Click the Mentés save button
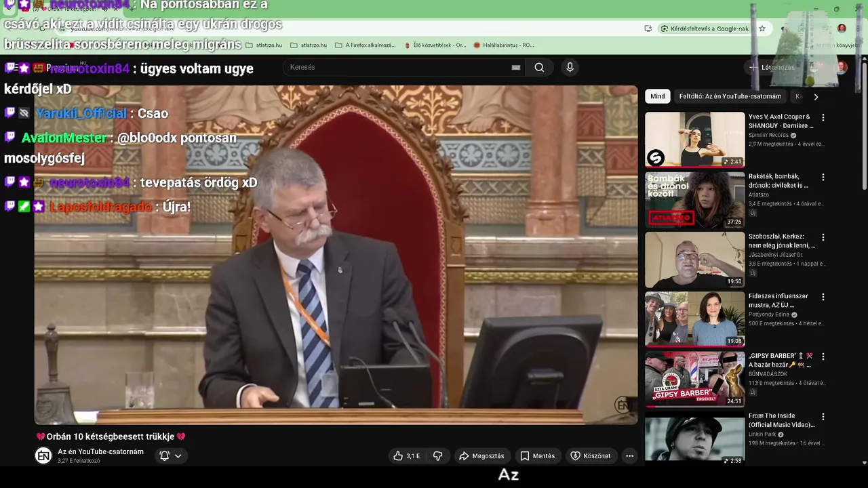Viewport: 868px width, 488px height. click(x=538, y=456)
